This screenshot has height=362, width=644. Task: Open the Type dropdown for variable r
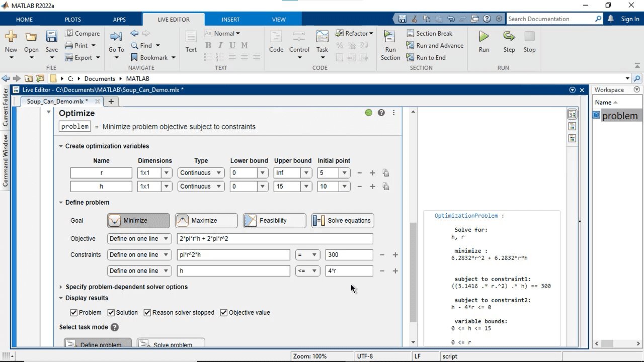[201, 173]
